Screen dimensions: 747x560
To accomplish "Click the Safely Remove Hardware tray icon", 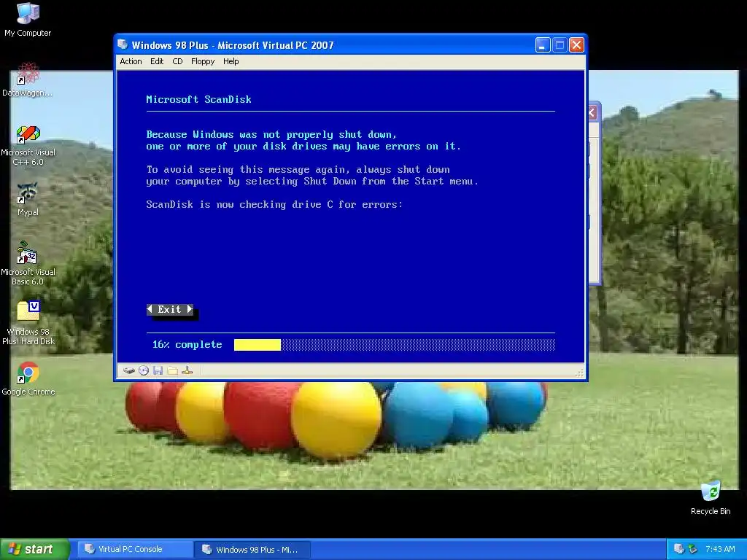I will click(693, 549).
